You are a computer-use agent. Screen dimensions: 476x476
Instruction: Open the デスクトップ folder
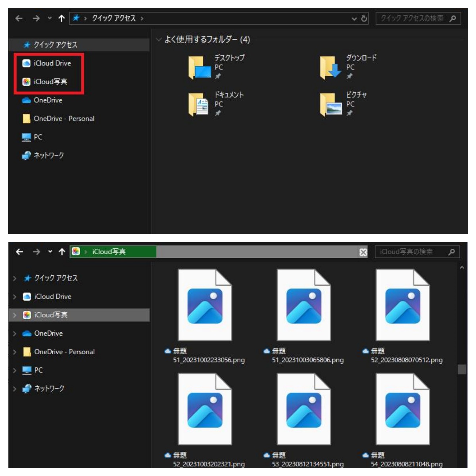[200, 67]
